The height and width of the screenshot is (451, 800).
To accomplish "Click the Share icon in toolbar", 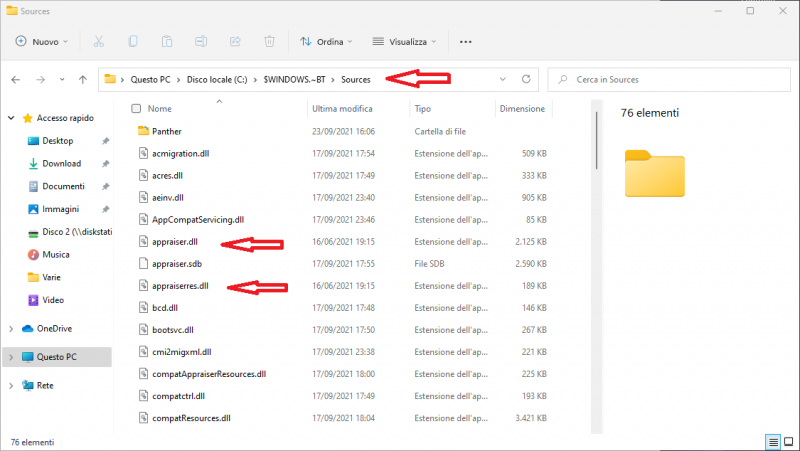I will [235, 41].
